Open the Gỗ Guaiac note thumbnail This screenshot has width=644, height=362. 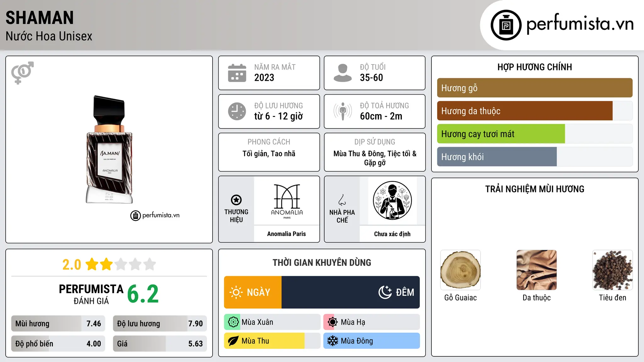(x=460, y=270)
